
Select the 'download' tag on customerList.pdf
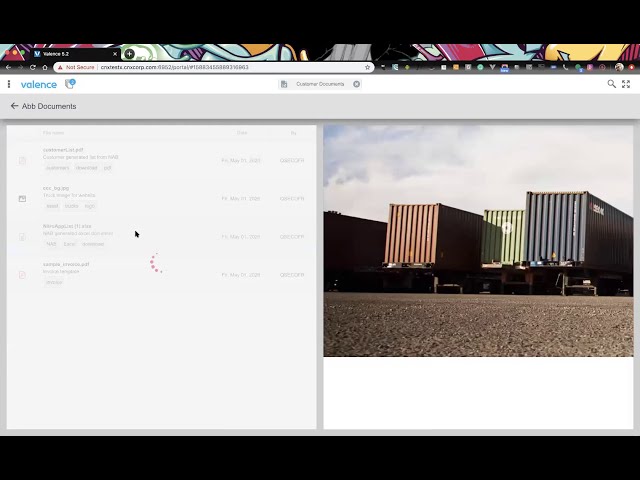pyautogui.click(x=87, y=168)
